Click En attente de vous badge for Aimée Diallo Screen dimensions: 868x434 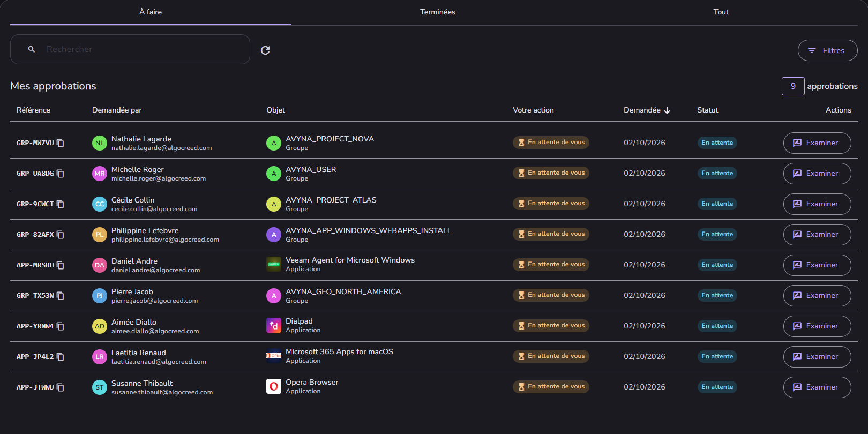pyautogui.click(x=551, y=326)
